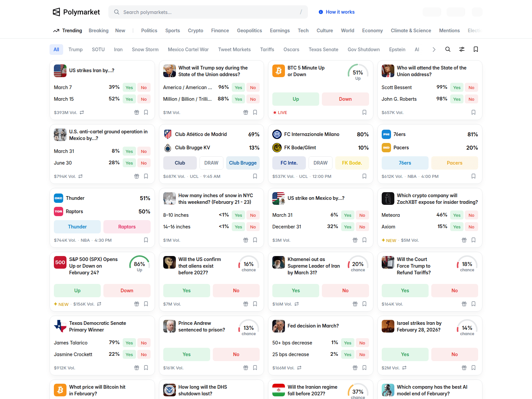The image size is (532, 399).
Task: Click the search magnifier icon in topic bar
Action: coord(448,49)
